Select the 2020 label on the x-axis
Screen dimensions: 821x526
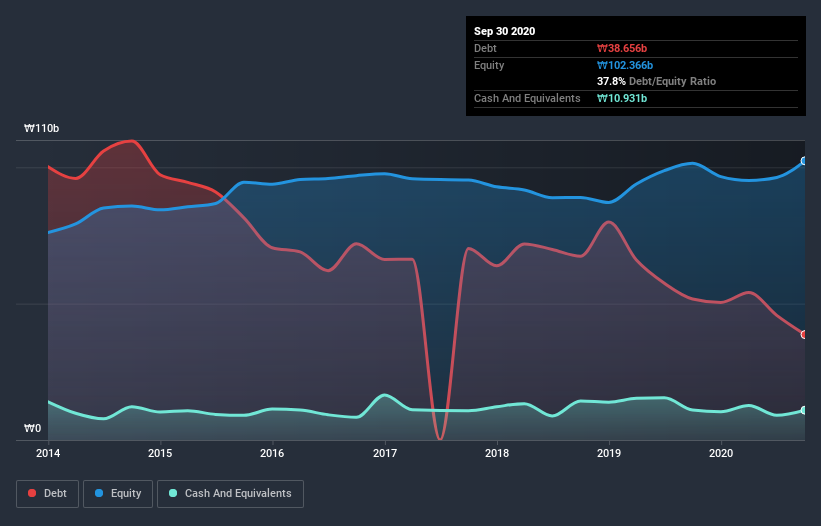tap(721, 453)
